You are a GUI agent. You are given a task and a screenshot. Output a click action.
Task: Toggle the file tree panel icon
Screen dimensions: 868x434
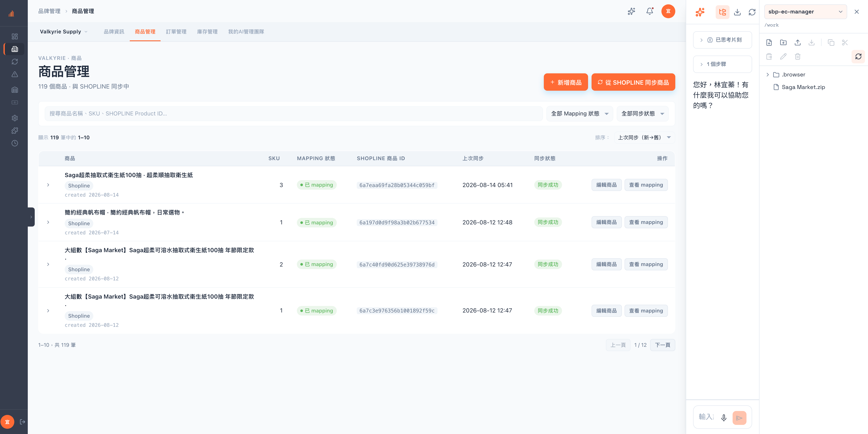722,12
